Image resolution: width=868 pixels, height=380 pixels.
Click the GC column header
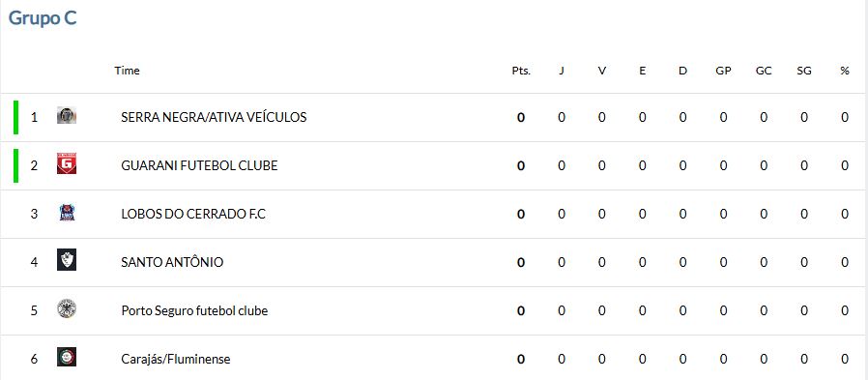[764, 71]
